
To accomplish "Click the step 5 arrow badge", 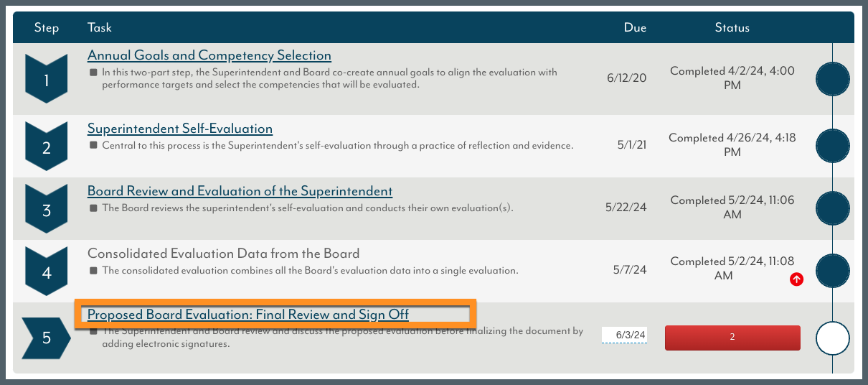I will pos(47,338).
